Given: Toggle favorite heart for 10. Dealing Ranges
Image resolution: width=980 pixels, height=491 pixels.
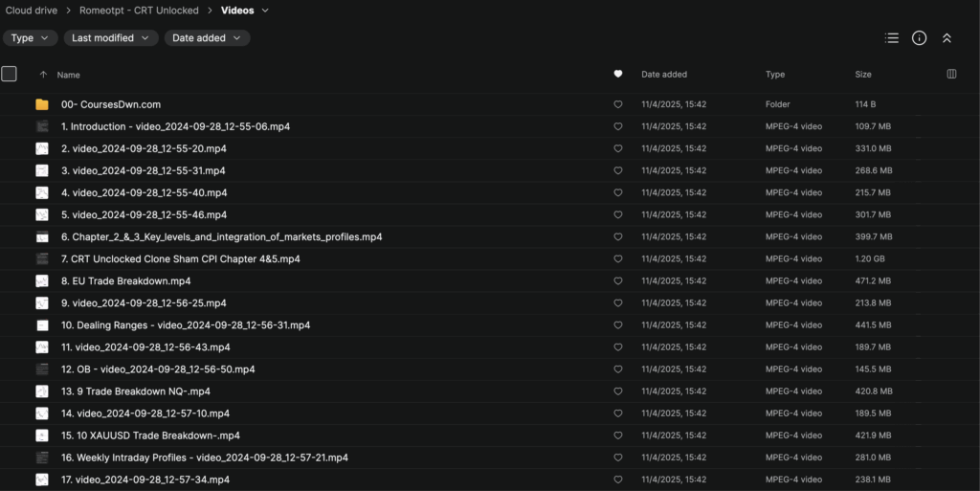Looking at the screenshot, I should coord(618,325).
